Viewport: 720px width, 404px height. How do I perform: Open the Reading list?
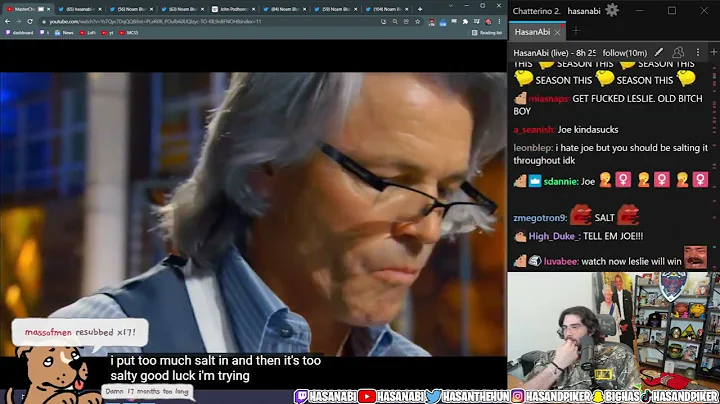coord(487,33)
